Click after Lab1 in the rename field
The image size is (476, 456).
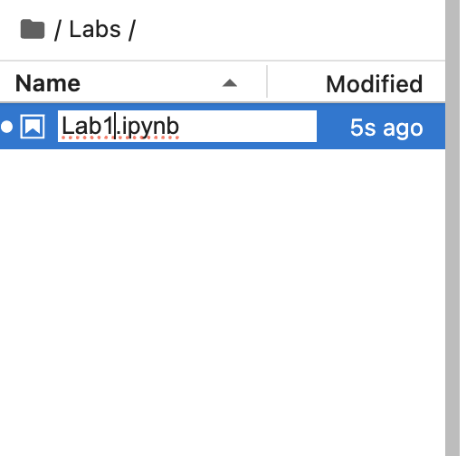click(x=114, y=127)
